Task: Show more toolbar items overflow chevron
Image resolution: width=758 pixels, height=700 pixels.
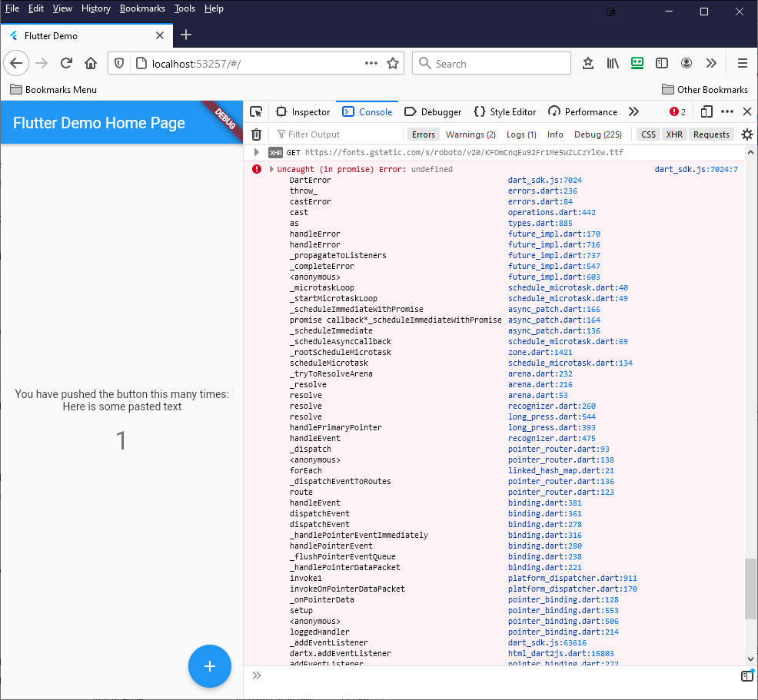Action: coord(711,63)
